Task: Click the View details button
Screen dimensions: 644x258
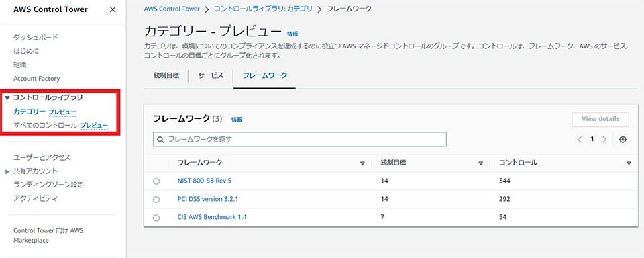Action: pyautogui.click(x=600, y=119)
